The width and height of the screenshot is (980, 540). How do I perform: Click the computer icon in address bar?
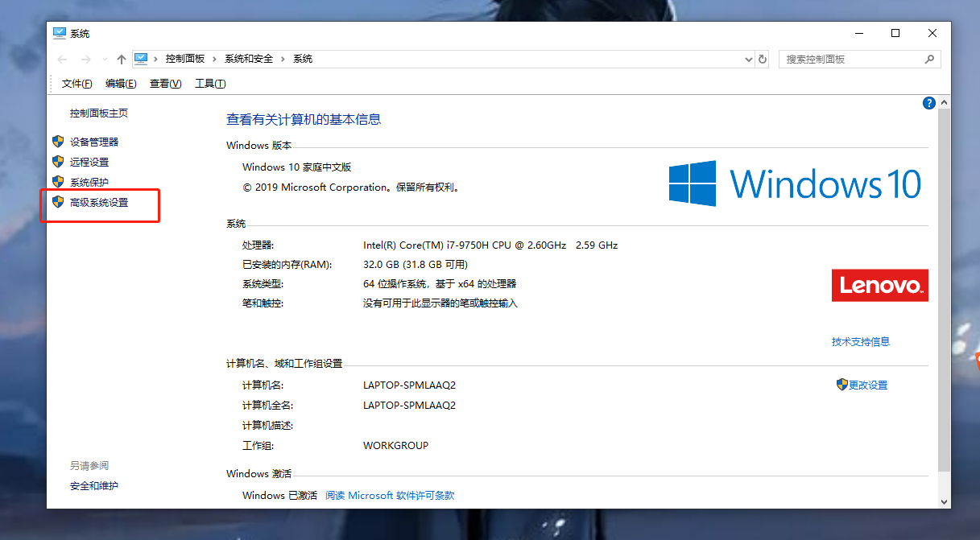coord(142,59)
